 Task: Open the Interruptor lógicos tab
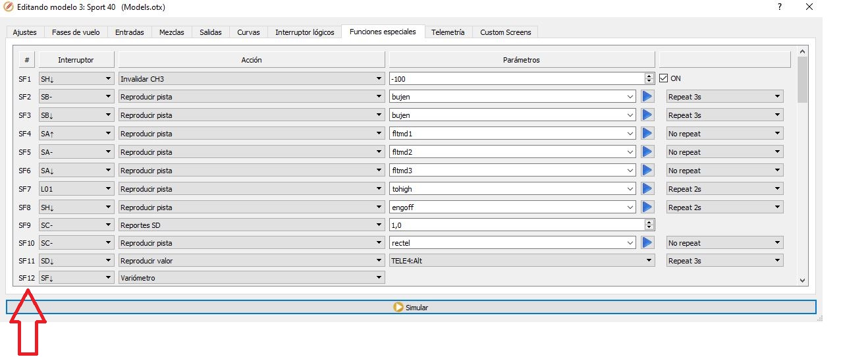click(304, 32)
